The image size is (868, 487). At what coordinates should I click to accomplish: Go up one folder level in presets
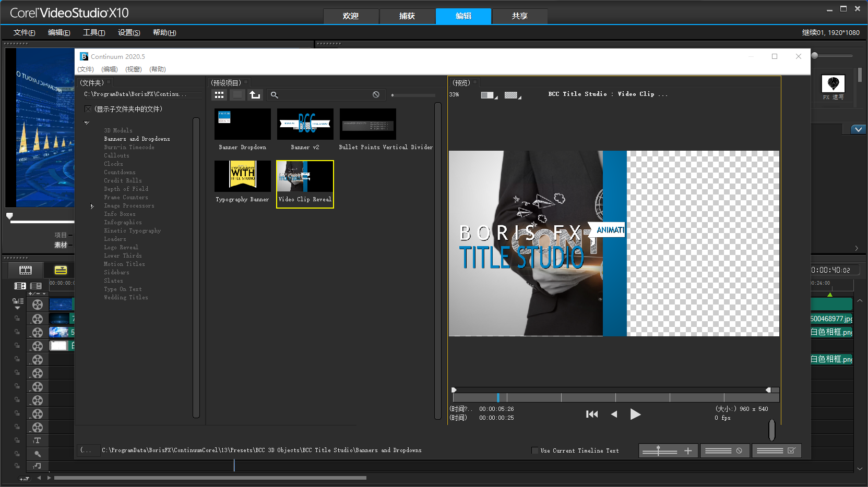(x=255, y=95)
